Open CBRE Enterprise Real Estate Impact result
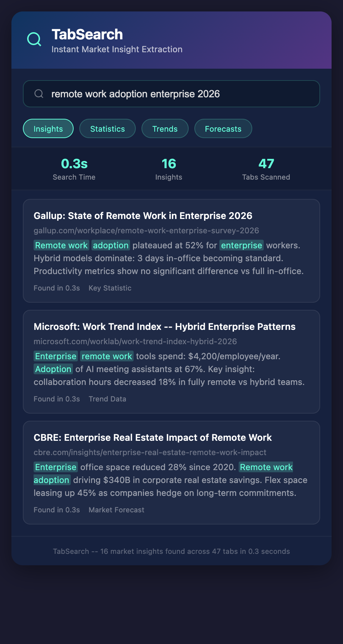The image size is (343, 644). pyautogui.click(x=153, y=438)
